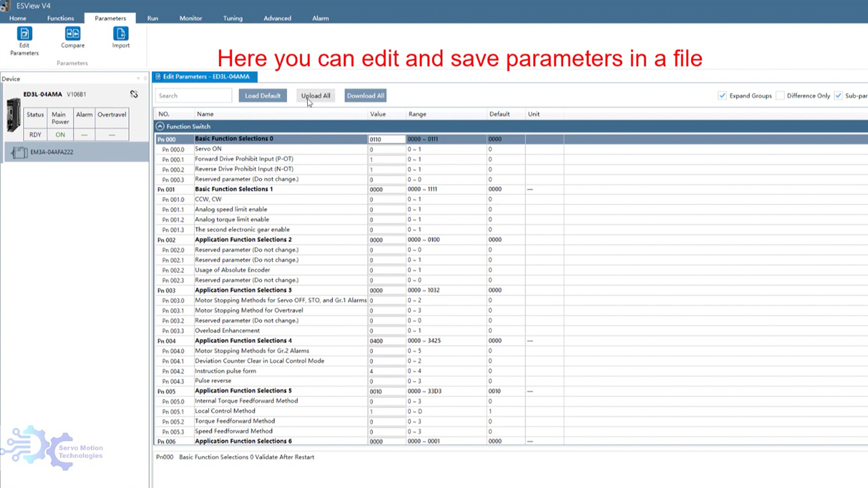Switch to the Monitor ribbon tab
868x488 pixels.
(x=191, y=18)
